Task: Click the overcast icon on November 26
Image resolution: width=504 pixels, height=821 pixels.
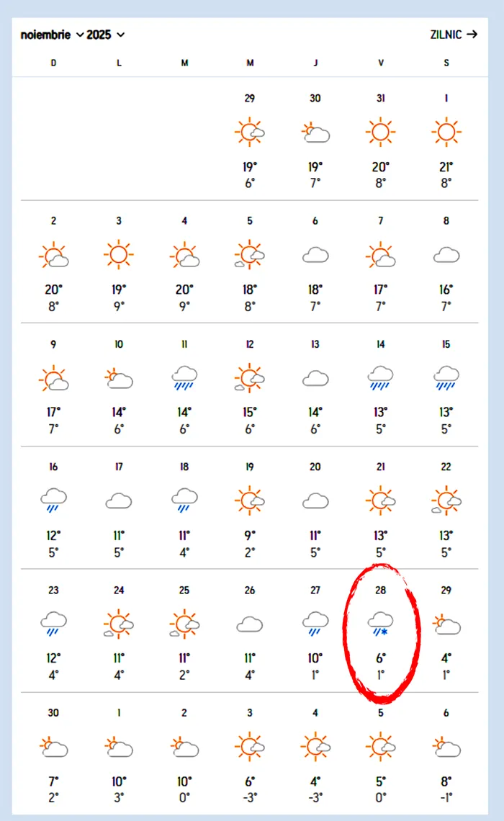Action: point(250,624)
